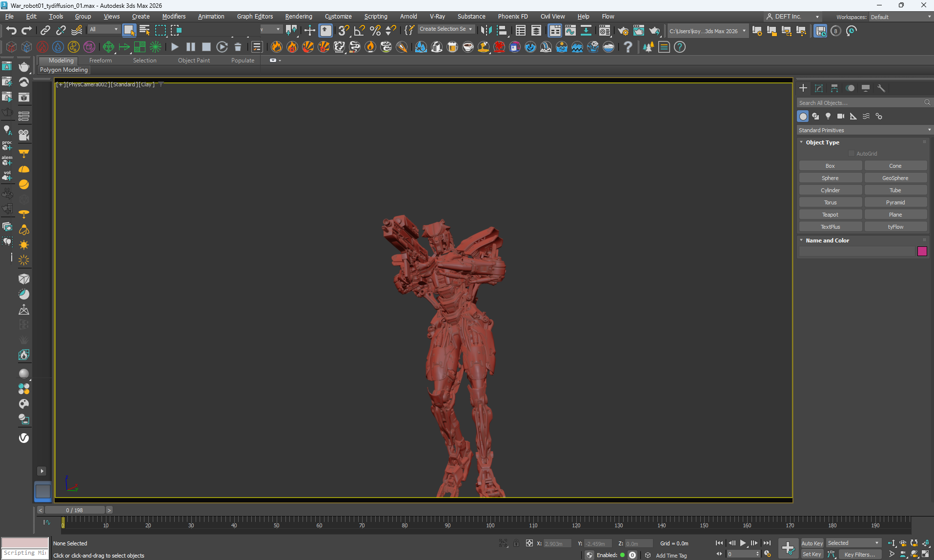
Task: Click the Rendered Frame Window icon
Action: tap(639, 31)
